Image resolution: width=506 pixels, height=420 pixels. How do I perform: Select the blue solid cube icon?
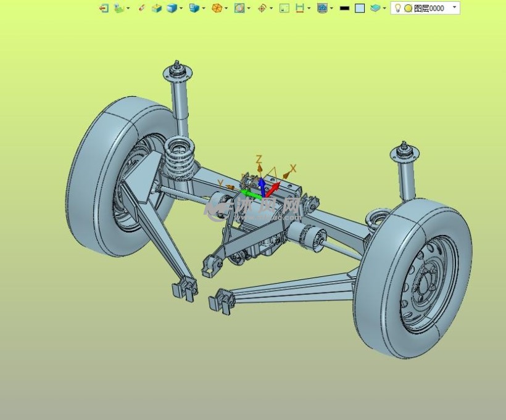coord(172,8)
